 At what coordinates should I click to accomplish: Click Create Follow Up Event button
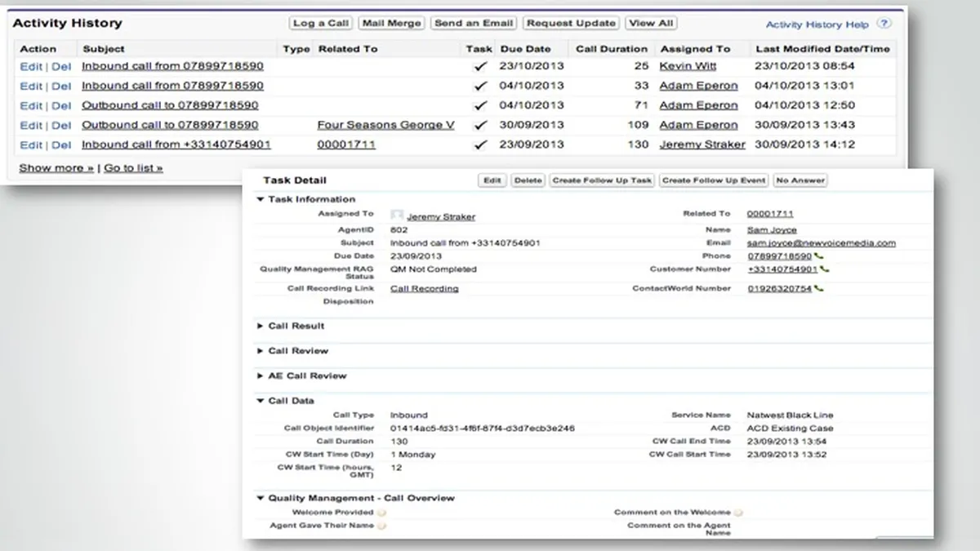pos(714,180)
